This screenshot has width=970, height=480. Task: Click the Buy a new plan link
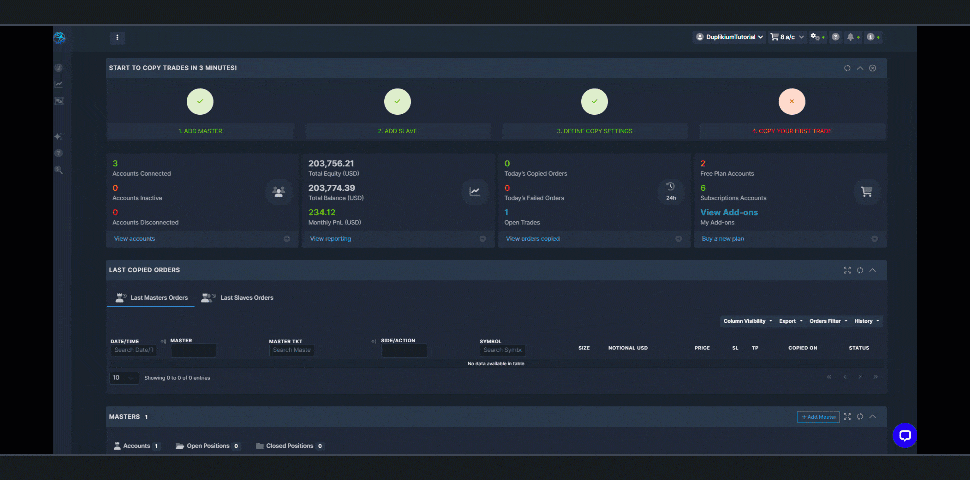(x=721, y=239)
